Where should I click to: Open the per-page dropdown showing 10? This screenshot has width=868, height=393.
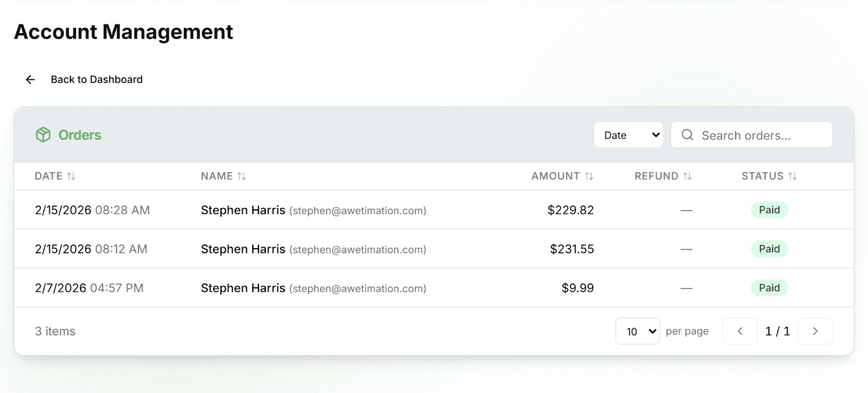click(637, 331)
